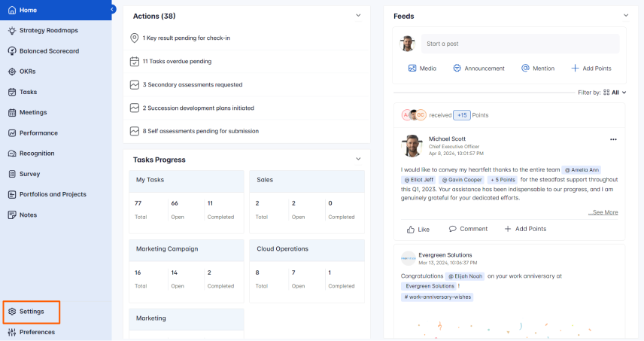644x341 pixels.
Task: Open the Cloud Operations progress card
Action: pyautogui.click(x=307, y=271)
